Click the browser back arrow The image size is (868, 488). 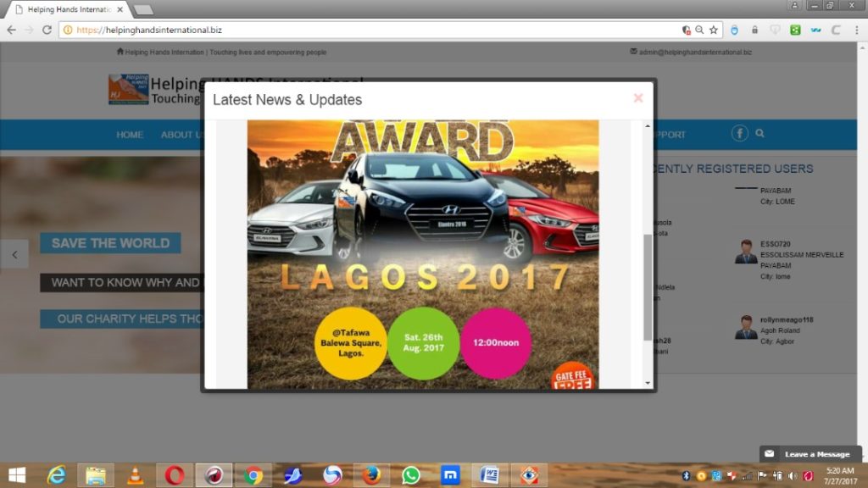click(12, 30)
